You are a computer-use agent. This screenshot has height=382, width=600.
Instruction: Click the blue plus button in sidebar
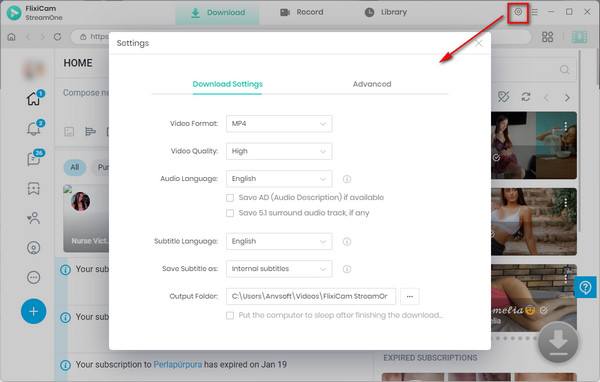[x=34, y=311]
